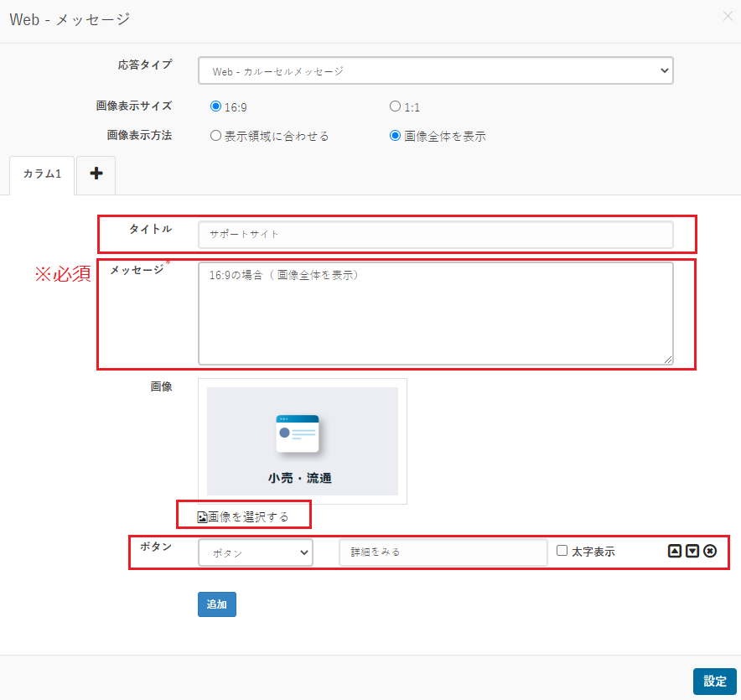The width and height of the screenshot is (741, 700).
Task: Add a new column with the plus tab
Action: pyautogui.click(x=96, y=174)
